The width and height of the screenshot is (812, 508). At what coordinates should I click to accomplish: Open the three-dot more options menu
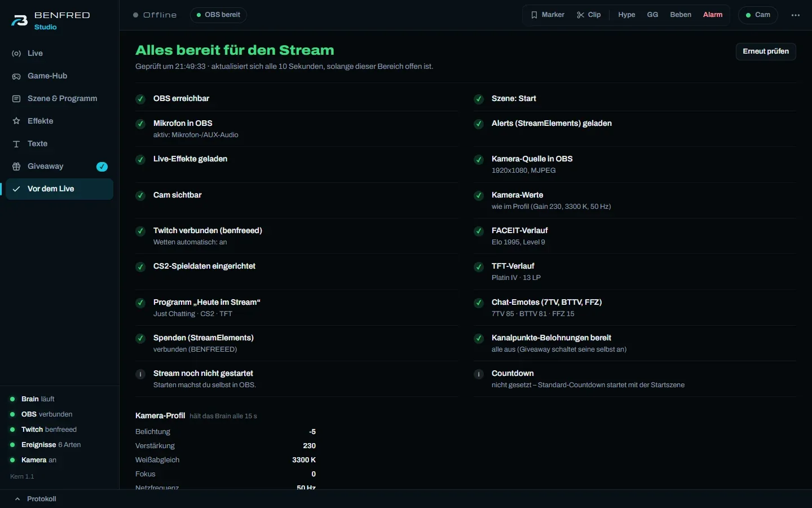point(796,15)
